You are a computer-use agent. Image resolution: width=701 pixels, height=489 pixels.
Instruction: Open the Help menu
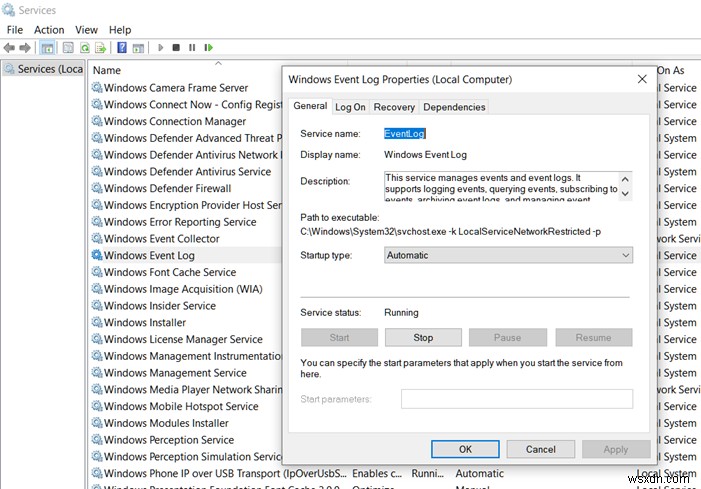pos(120,30)
